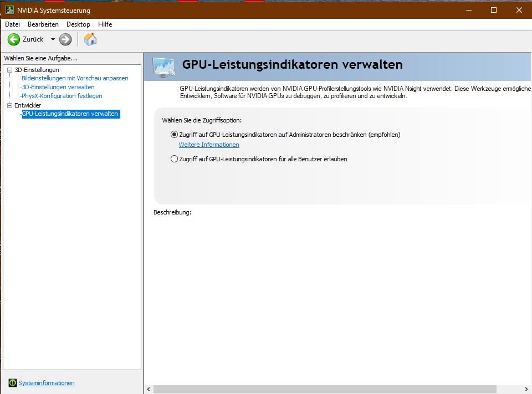532x394 pixels.
Task: Close the NVIDIA Systemsteuerung window
Action: (519, 10)
